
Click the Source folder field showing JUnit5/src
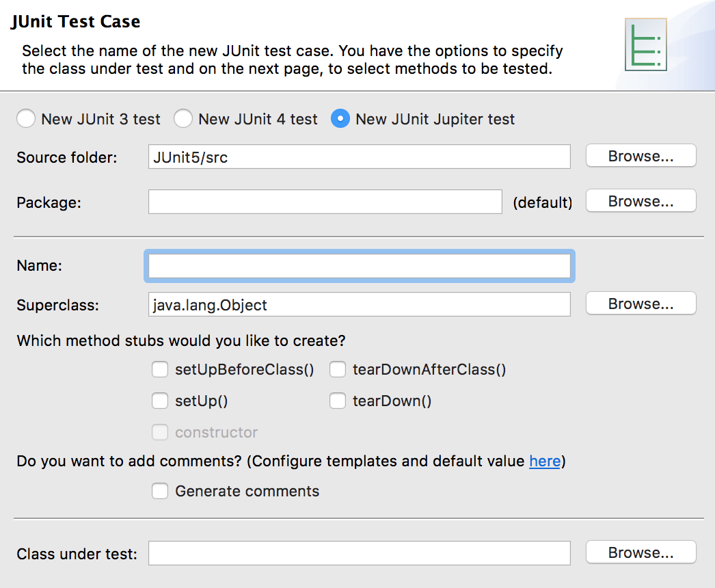tap(359, 157)
